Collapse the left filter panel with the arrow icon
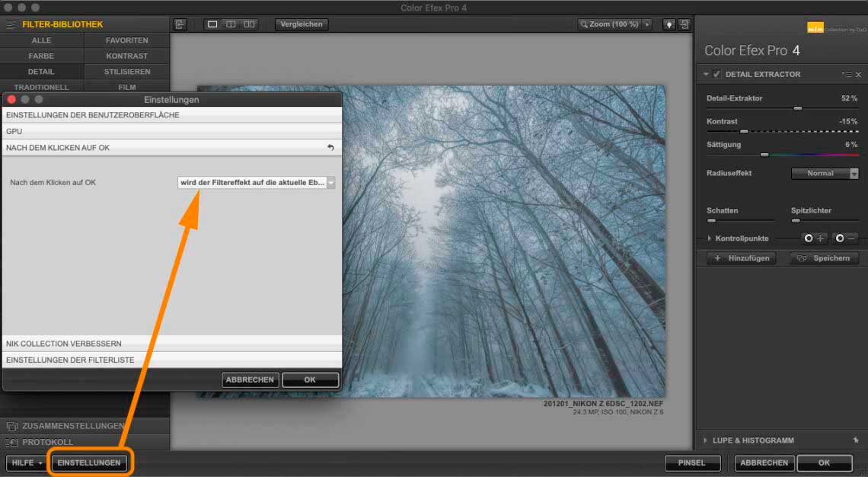This screenshot has height=477, width=868. pyautogui.click(x=180, y=24)
